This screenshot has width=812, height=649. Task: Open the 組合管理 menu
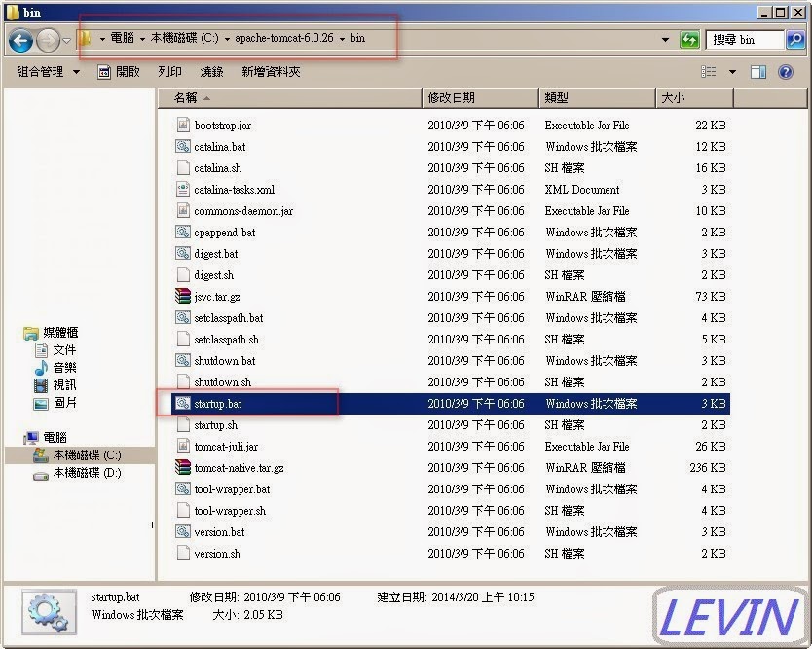pyautogui.click(x=48, y=71)
